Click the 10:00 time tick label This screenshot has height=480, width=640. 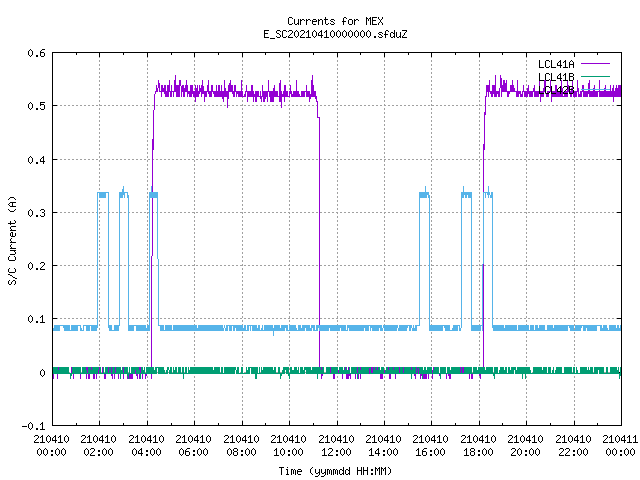click(x=289, y=452)
